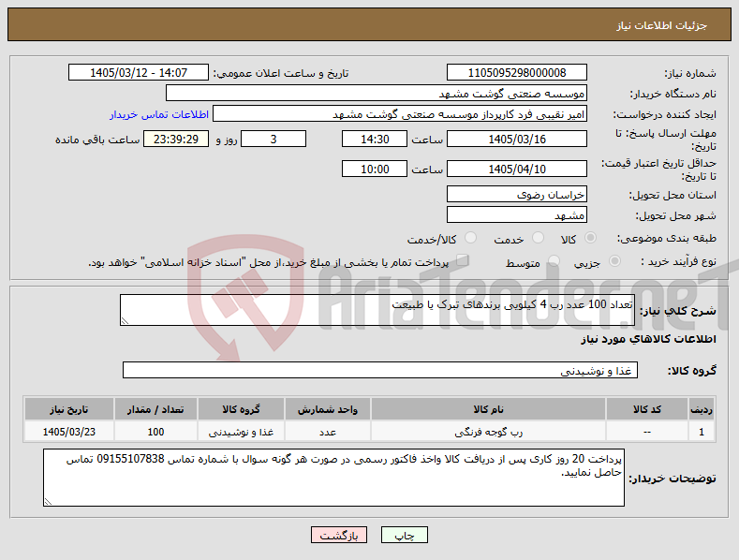This screenshot has width=739, height=560.
Task: Click the deadline time field 14:30
Action: coord(375,139)
